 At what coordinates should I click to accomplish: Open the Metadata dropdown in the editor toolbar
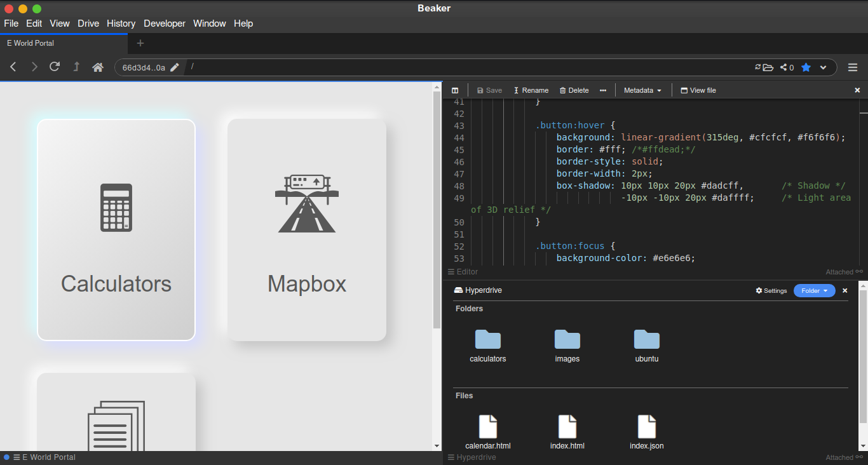pos(642,90)
